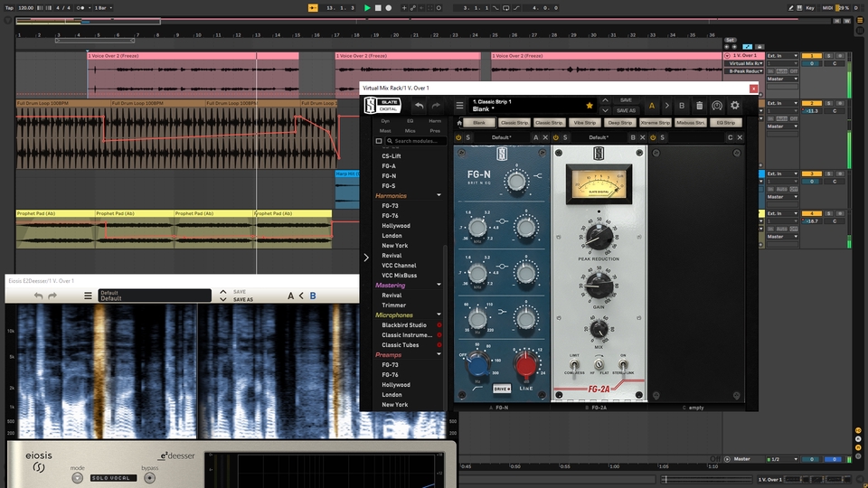868x488 pixels.
Task: Copy A to B with the arrow
Action: pyautogui.click(x=666, y=106)
